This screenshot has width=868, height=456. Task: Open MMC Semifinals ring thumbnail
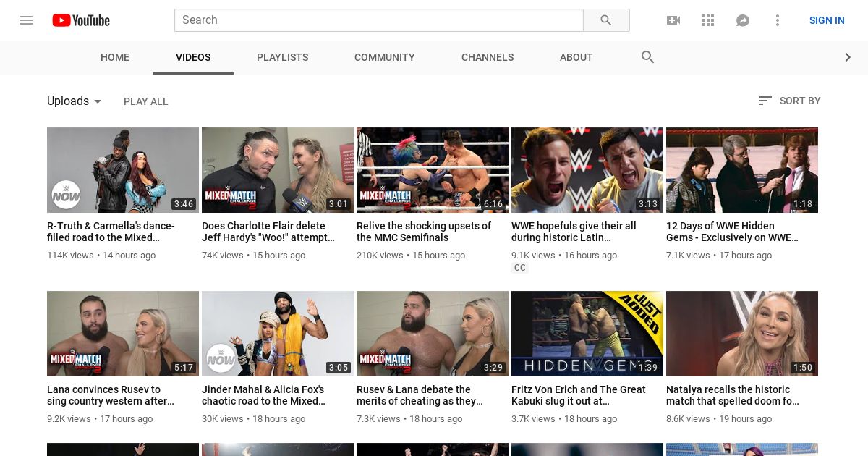[x=433, y=170]
